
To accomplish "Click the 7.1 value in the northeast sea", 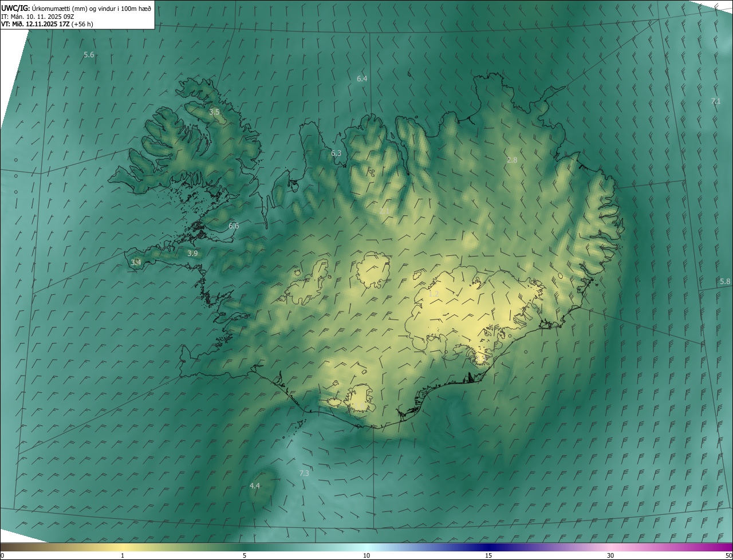I will coord(715,101).
